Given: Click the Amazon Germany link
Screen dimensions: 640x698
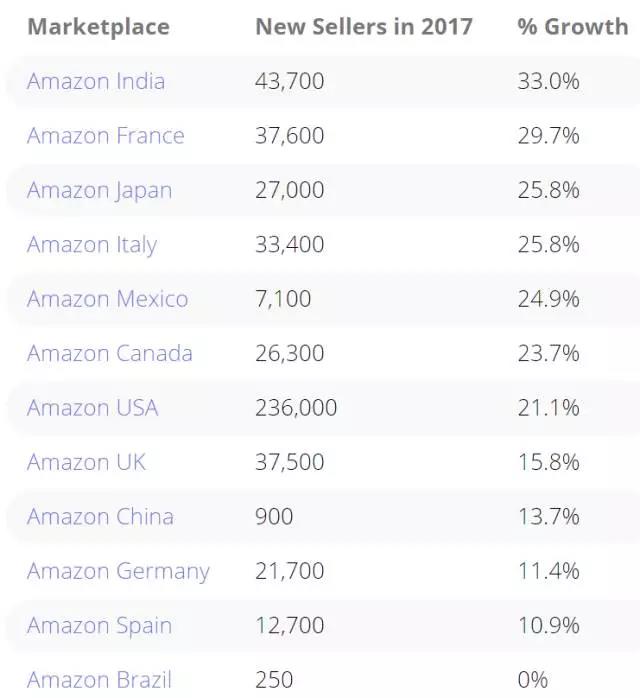Looking at the screenshot, I should pyautogui.click(x=118, y=571).
